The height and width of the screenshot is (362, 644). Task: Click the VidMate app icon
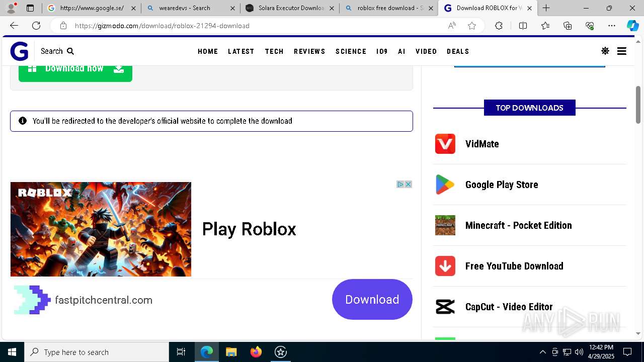(x=445, y=144)
